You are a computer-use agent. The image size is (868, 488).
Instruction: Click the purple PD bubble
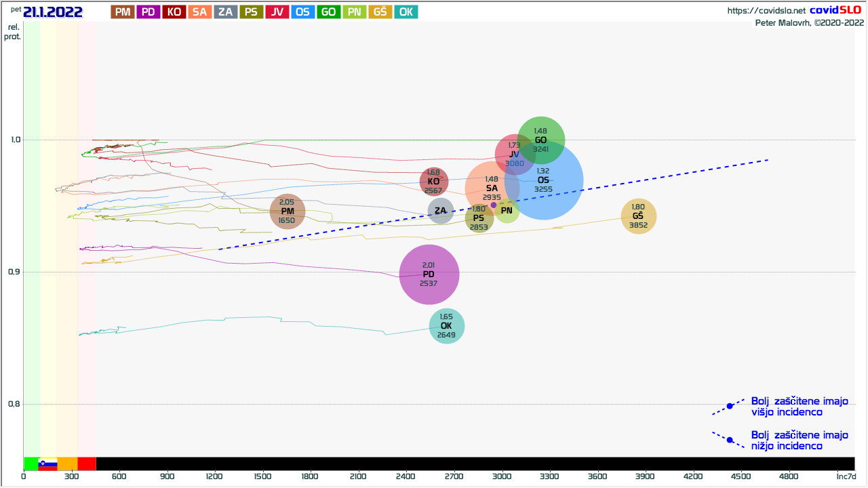pos(429,274)
